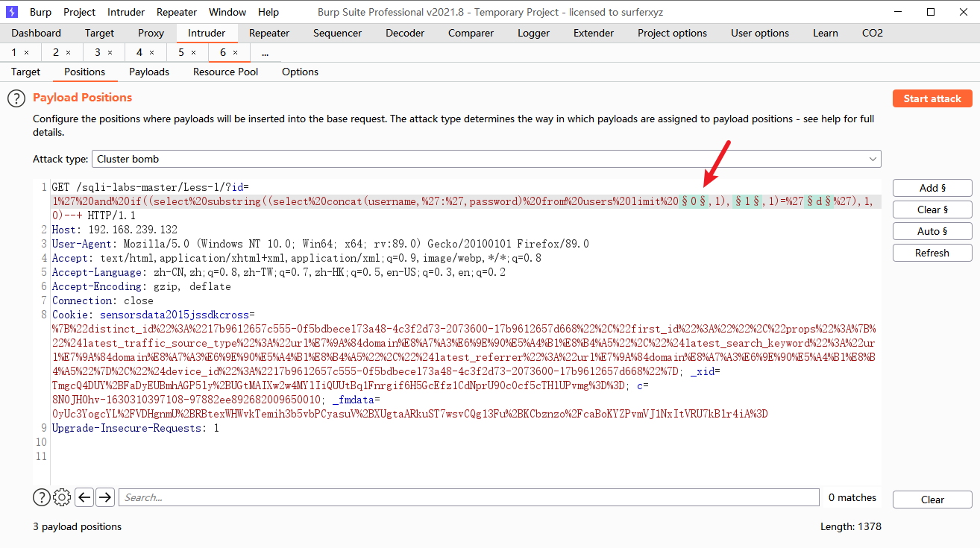Open the Repeater menu
980x548 pixels.
[x=177, y=12]
